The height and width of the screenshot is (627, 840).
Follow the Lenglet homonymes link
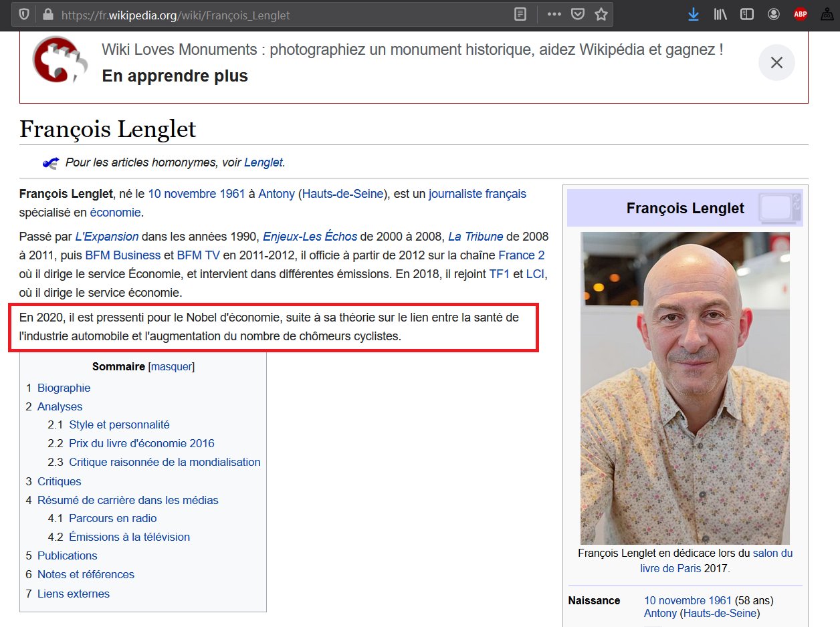(264, 162)
